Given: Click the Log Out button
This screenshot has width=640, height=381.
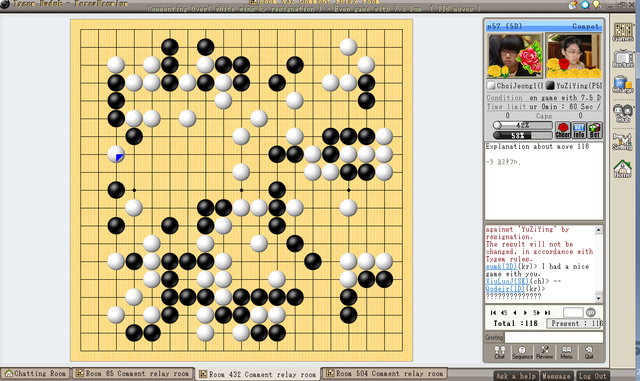Looking at the screenshot, I should point(592,376).
